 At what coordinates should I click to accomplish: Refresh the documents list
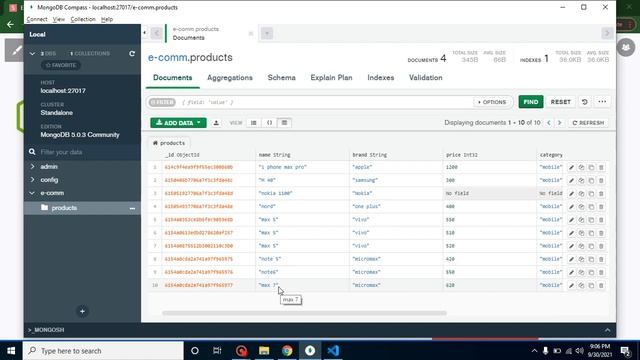click(588, 123)
